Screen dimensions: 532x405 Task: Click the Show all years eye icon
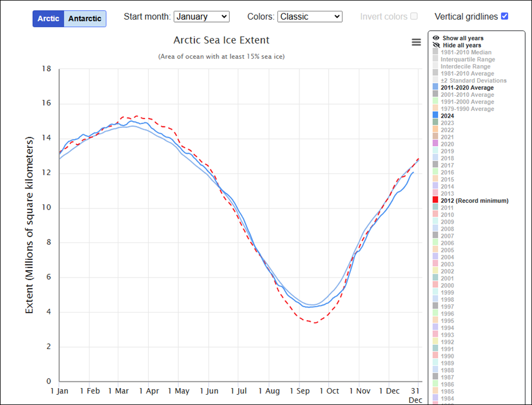(436, 38)
